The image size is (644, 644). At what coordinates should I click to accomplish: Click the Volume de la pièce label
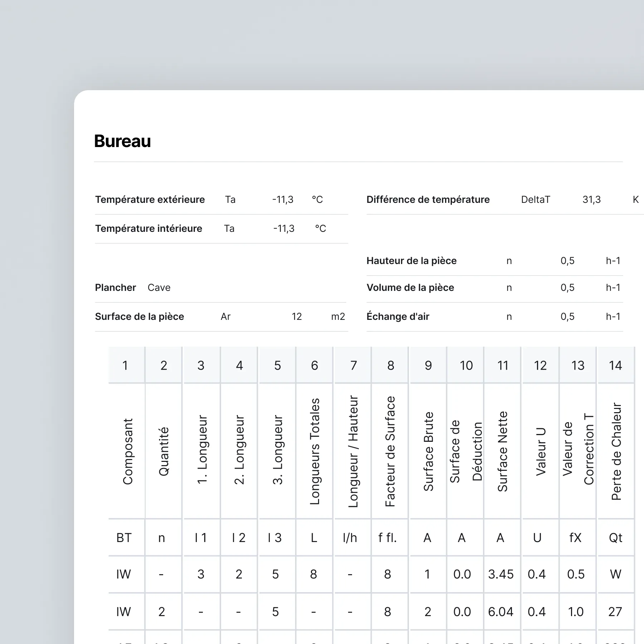click(410, 287)
